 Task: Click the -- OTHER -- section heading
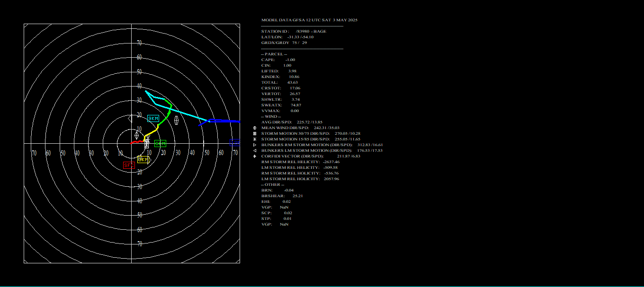coord(273,184)
